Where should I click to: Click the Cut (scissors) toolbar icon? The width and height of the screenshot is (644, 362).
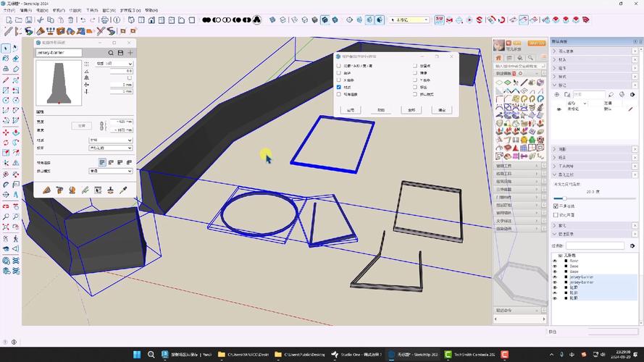click(x=41, y=20)
